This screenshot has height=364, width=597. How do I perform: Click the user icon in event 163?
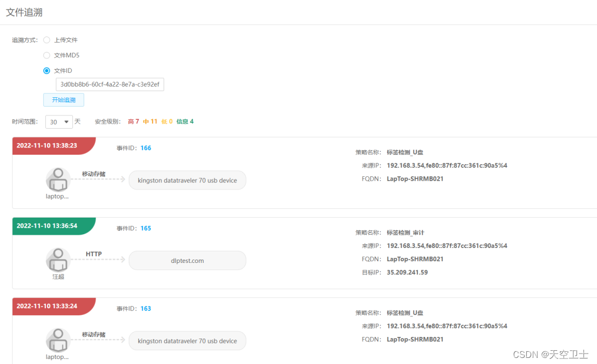tap(58, 340)
